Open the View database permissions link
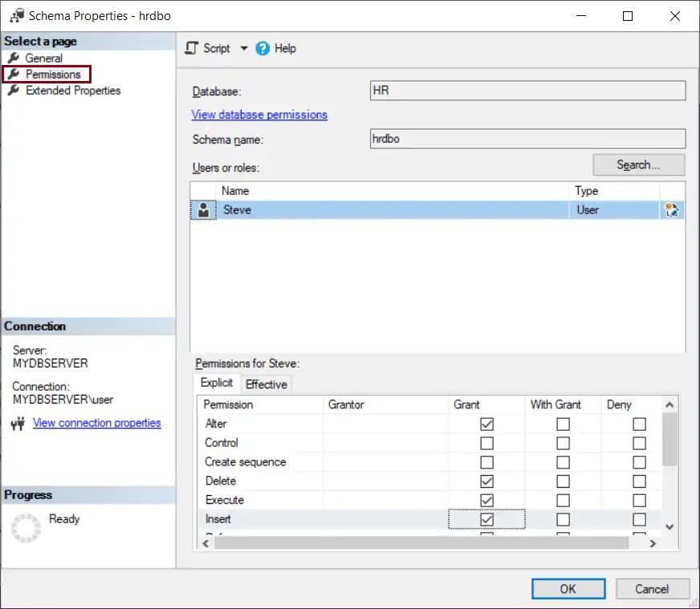This screenshot has height=609, width=700. [259, 115]
